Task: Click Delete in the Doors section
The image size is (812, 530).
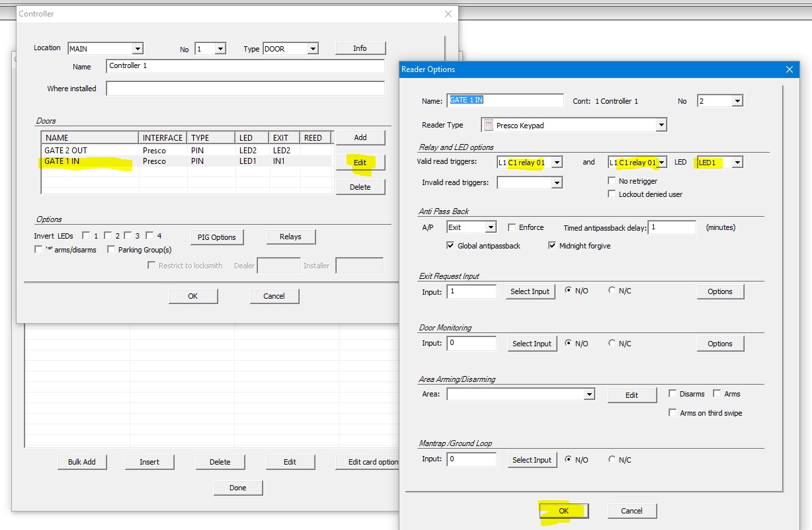Action: [360, 187]
